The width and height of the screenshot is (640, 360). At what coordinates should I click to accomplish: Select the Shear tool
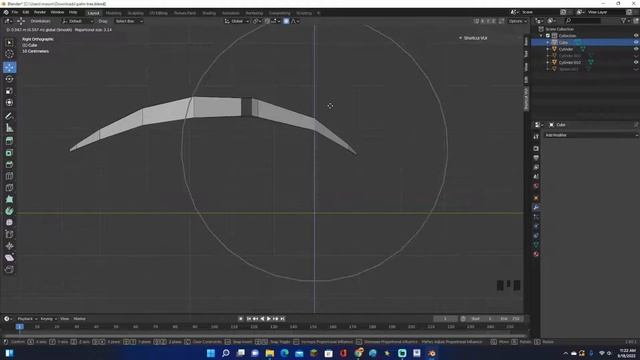(9, 258)
